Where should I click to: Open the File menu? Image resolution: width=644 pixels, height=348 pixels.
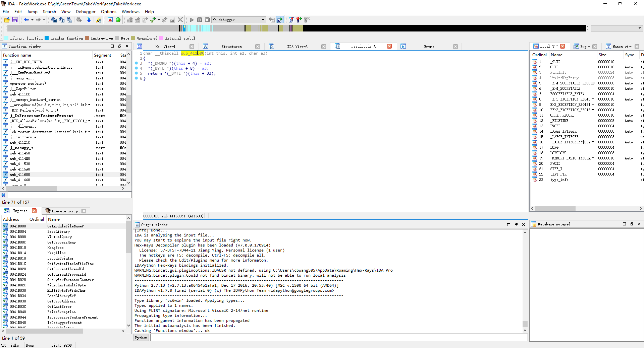(6, 11)
